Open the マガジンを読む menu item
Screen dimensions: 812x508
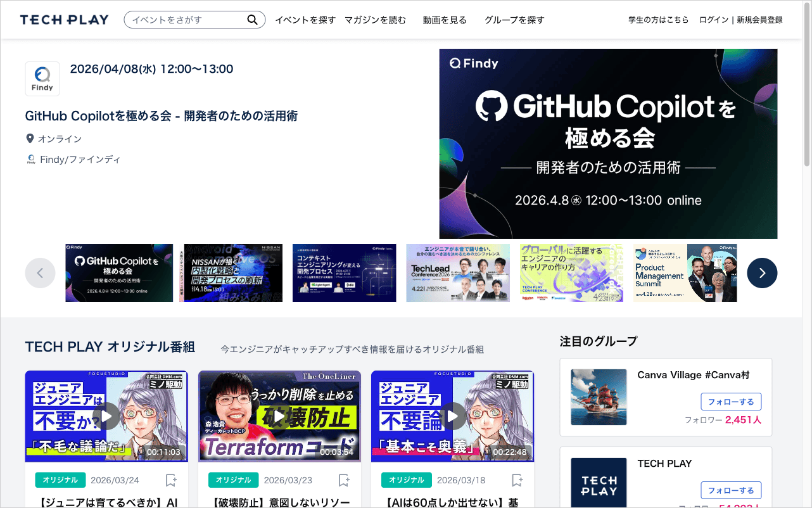coord(375,20)
